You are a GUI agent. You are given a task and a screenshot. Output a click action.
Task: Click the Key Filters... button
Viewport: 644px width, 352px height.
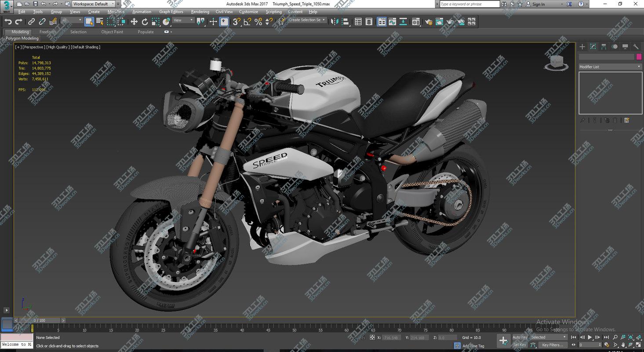[553, 345]
